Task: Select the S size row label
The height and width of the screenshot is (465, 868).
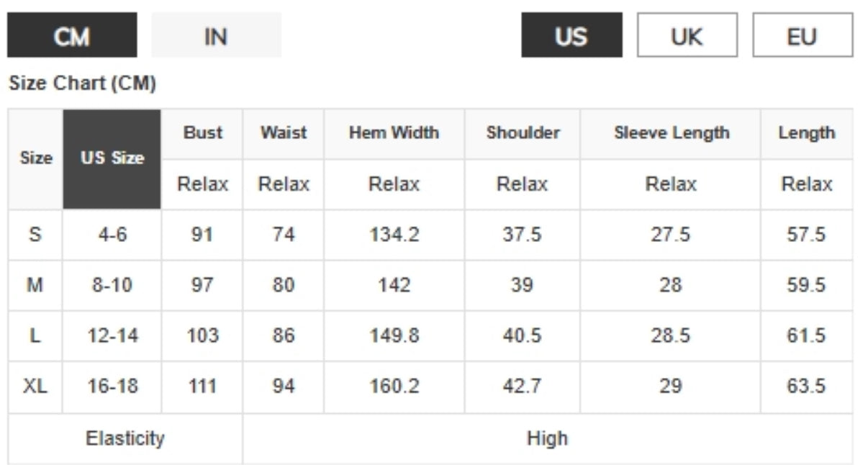Action: (35, 235)
